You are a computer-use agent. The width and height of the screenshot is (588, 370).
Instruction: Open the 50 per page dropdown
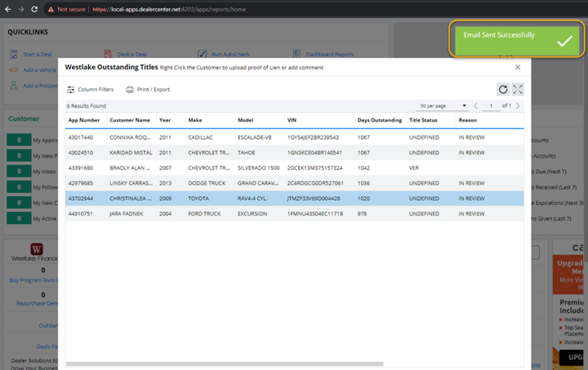[x=443, y=105]
